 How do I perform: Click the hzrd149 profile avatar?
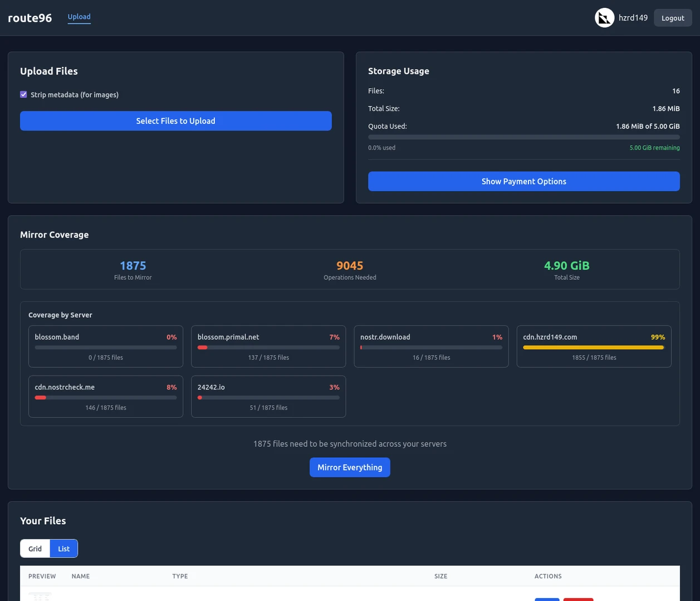[x=604, y=18]
